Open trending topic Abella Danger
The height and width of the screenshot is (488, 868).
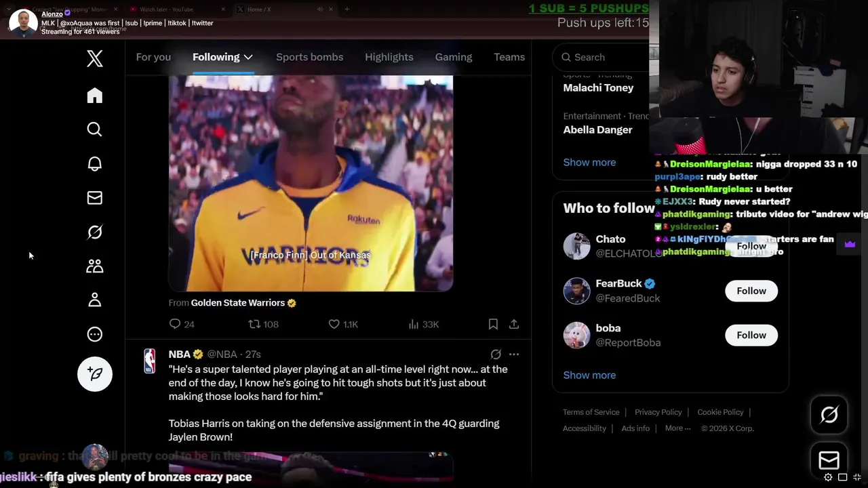click(597, 129)
